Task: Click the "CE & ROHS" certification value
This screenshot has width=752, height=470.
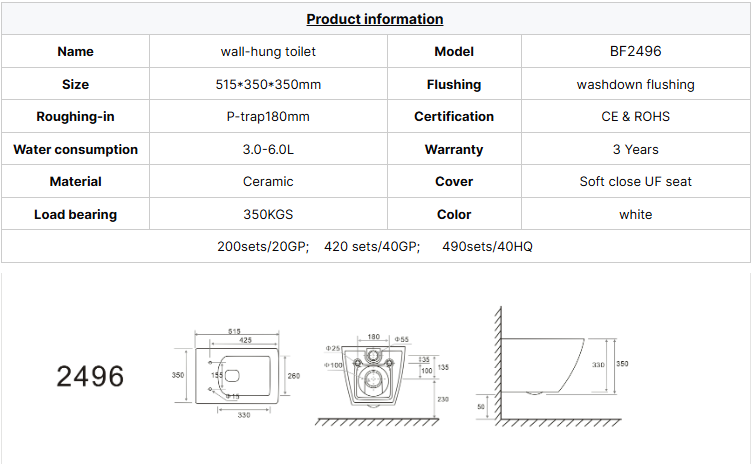Action: [x=635, y=117]
